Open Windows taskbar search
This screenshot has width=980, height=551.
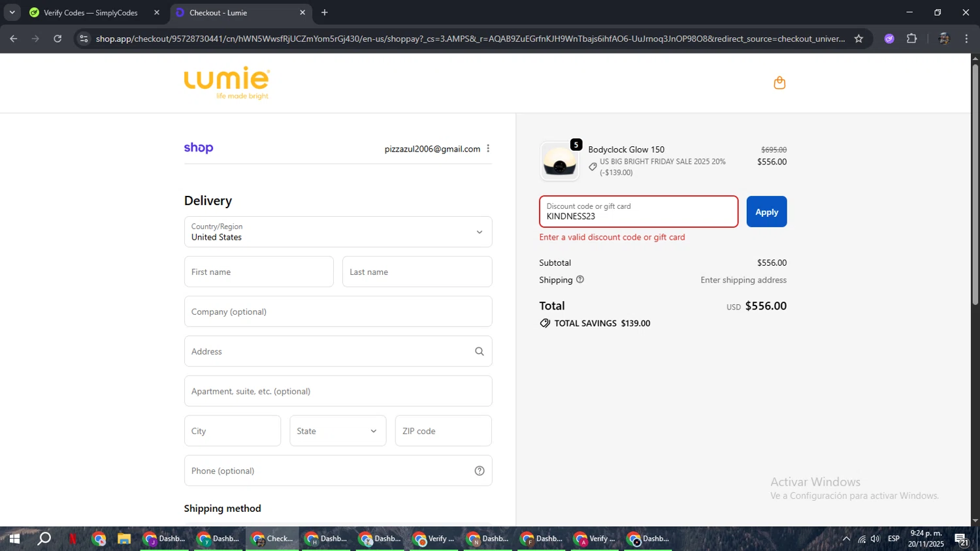[x=44, y=539]
